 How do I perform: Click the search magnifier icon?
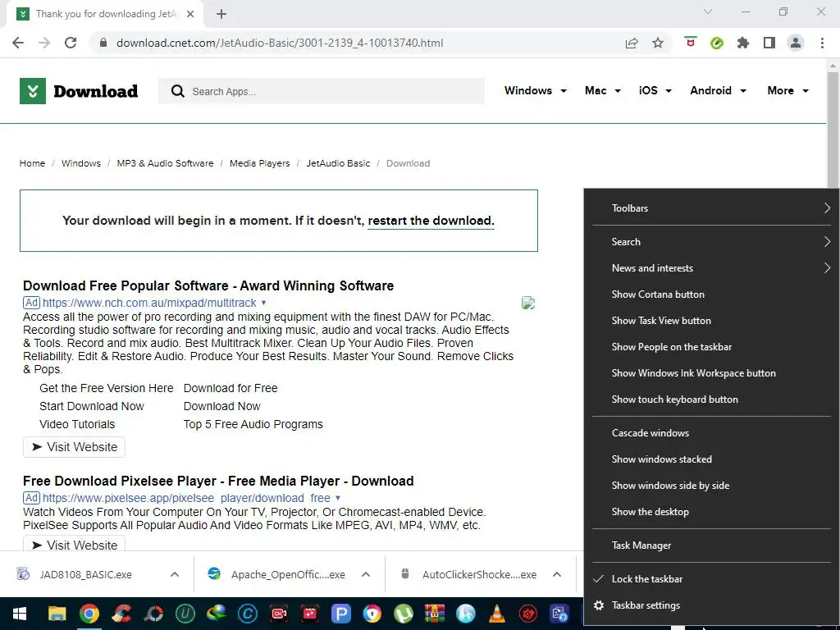pyautogui.click(x=178, y=91)
